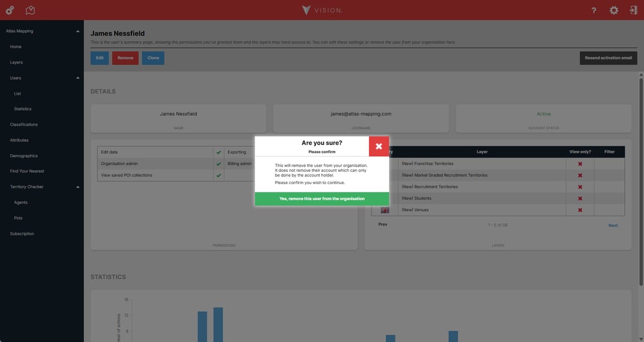Open settings gear in top bar
Viewport: 644px width, 342px height.
click(614, 10)
